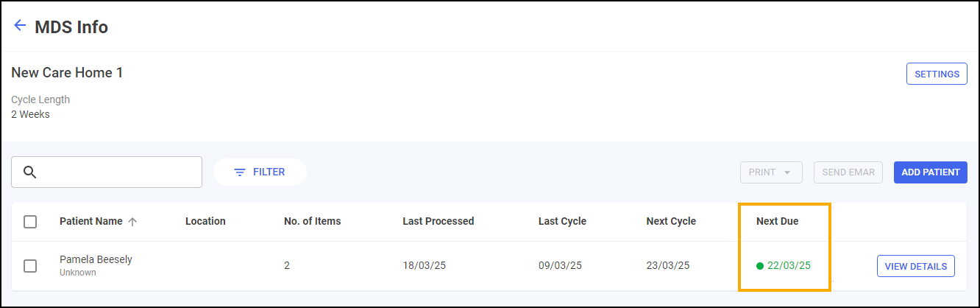Click the Add Patient button
This screenshot has width=980, height=308.
pyautogui.click(x=930, y=172)
